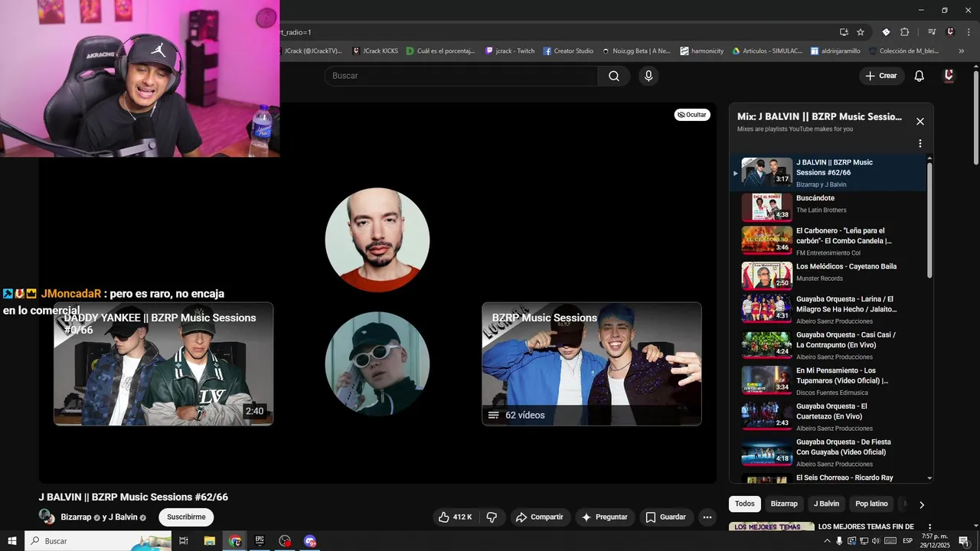Click the Crear button

click(881, 76)
